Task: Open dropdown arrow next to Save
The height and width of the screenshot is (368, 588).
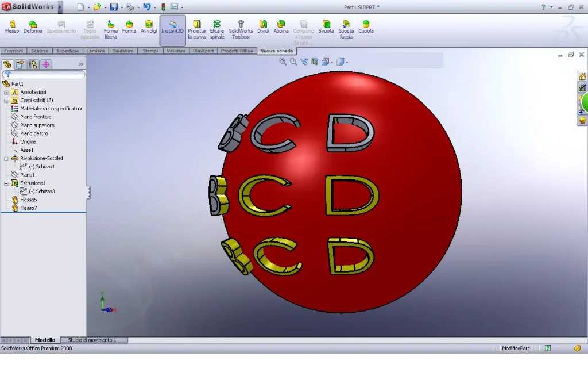Action: (x=122, y=7)
